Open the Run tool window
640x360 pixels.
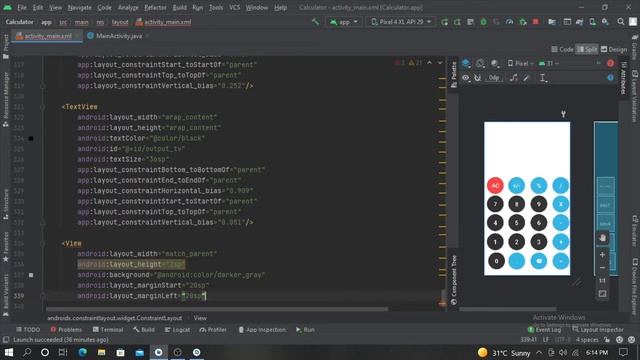point(305,329)
